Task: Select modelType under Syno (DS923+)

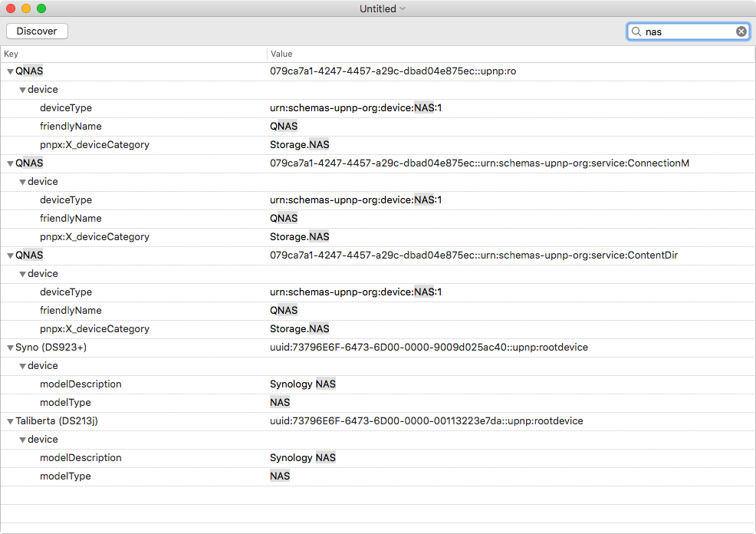Action: pyautogui.click(x=378, y=403)
